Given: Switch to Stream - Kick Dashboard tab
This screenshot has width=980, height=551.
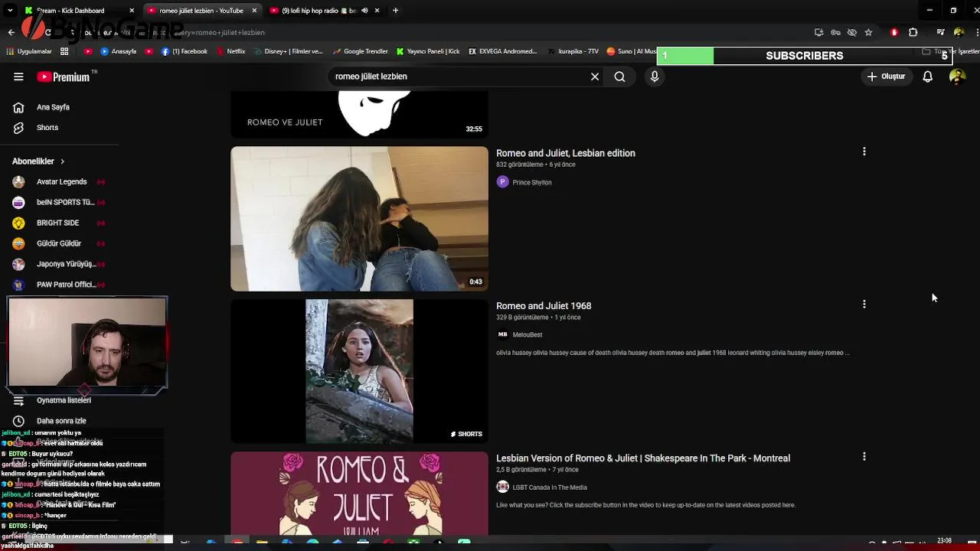Looking at the screenshot, I should (x=70, y=11).
